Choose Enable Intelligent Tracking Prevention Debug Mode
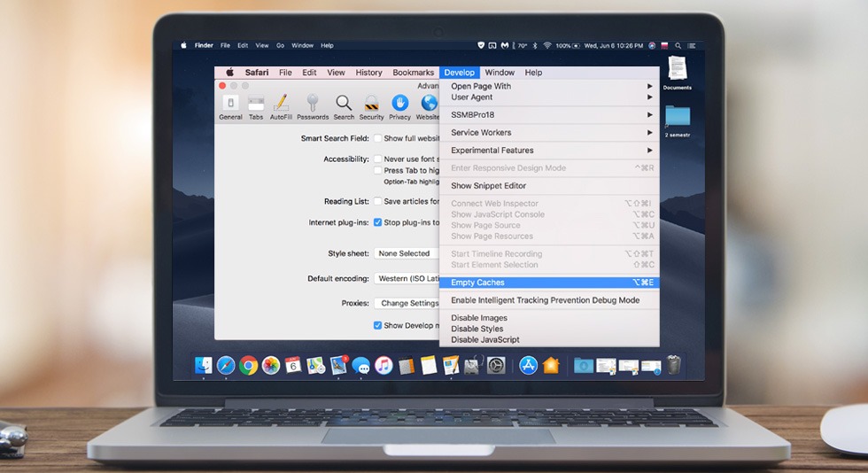 pos(549,300)
